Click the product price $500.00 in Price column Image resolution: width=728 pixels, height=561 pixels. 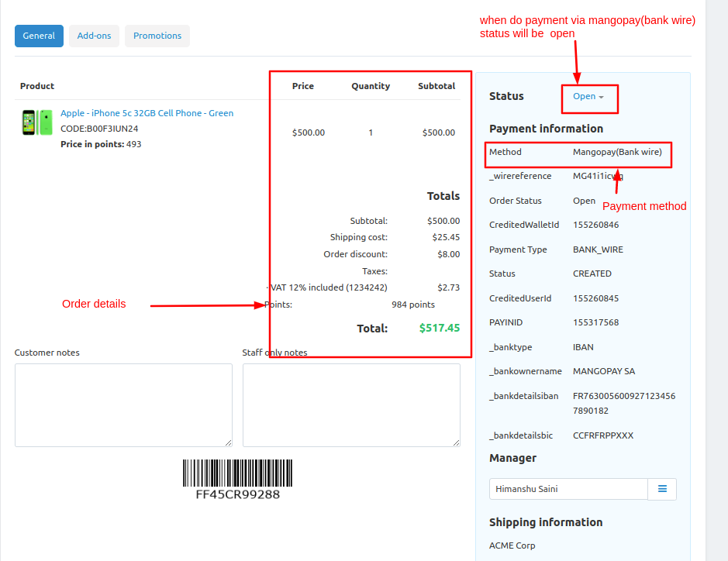coord(309,133)
